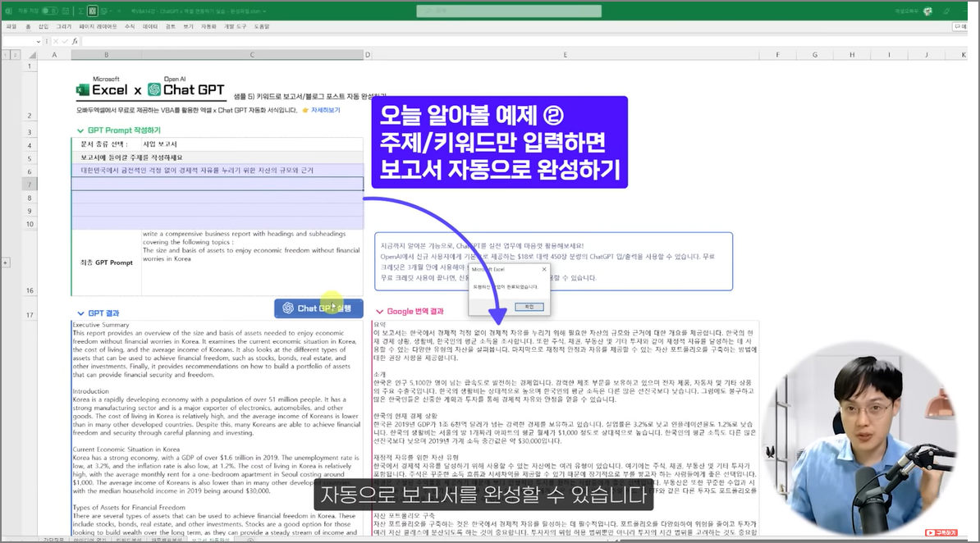Run the Chat GPT 실행 button
This screenshot has height=543, width=980.
click(318, 308)
